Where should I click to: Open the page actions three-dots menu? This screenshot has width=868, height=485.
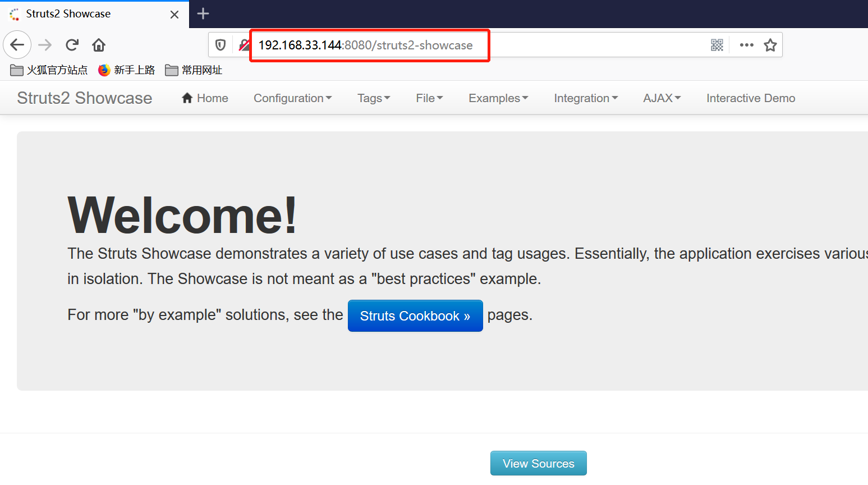click(x=746, y=45)
